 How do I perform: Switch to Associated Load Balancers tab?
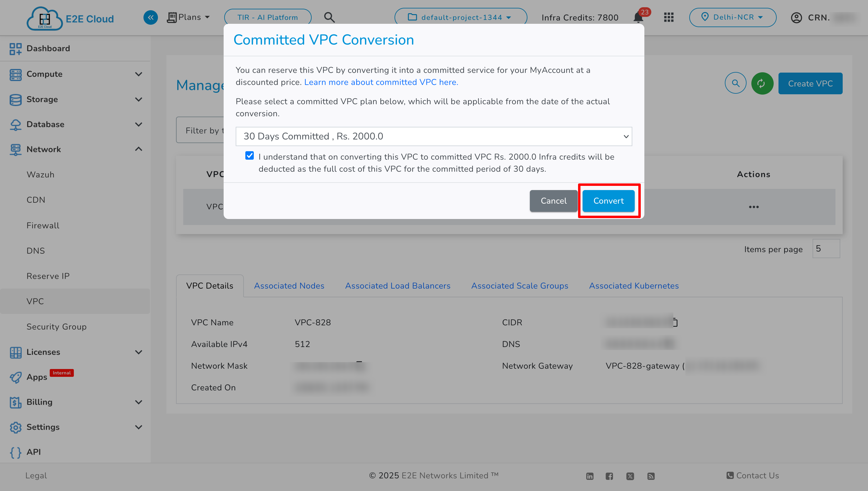pos(398,286)
